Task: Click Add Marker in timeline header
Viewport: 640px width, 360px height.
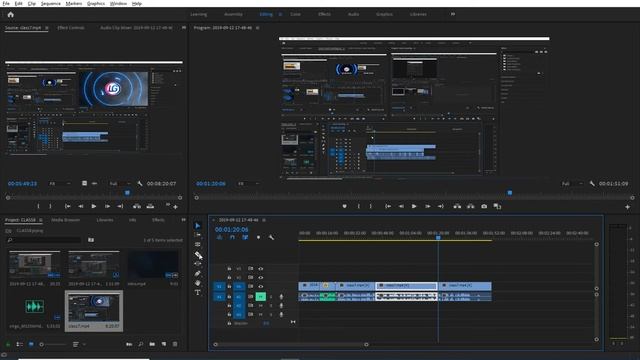Action: coord(258,237)
